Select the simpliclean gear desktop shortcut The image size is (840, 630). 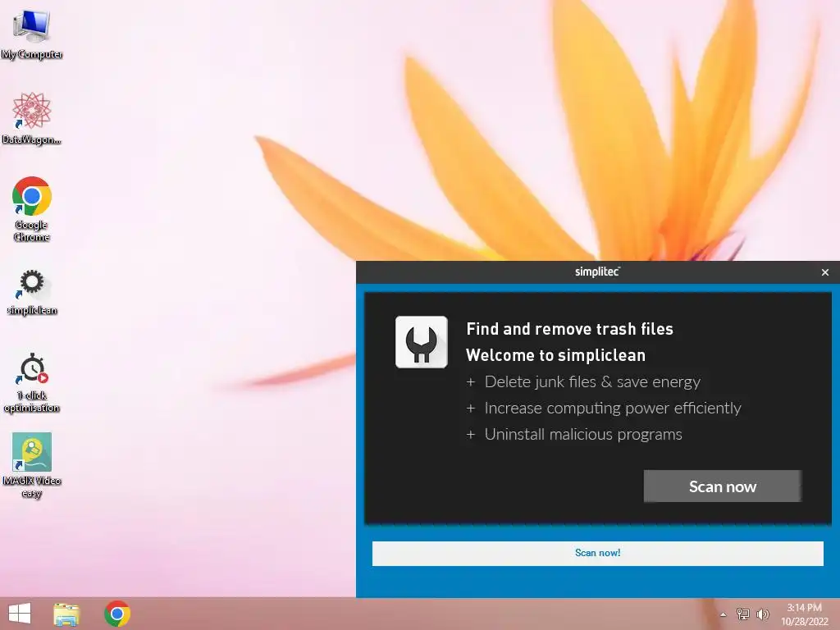pyautogui.click(x=32, y=292)
